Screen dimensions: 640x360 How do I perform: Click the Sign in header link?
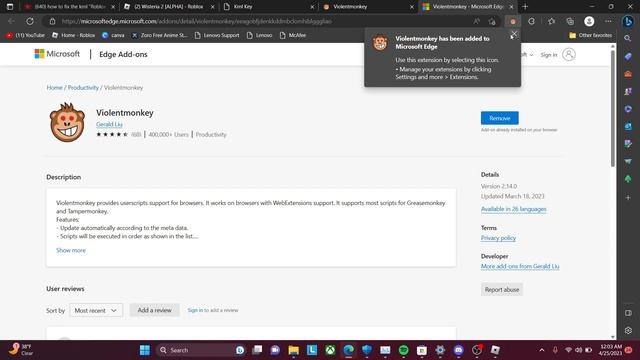(549, 55)
